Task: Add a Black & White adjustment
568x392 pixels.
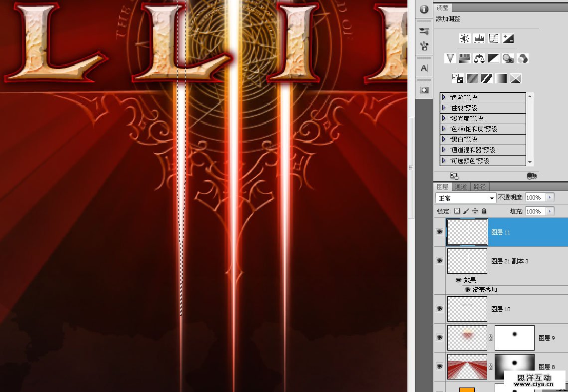Action: tap(493, 58)
